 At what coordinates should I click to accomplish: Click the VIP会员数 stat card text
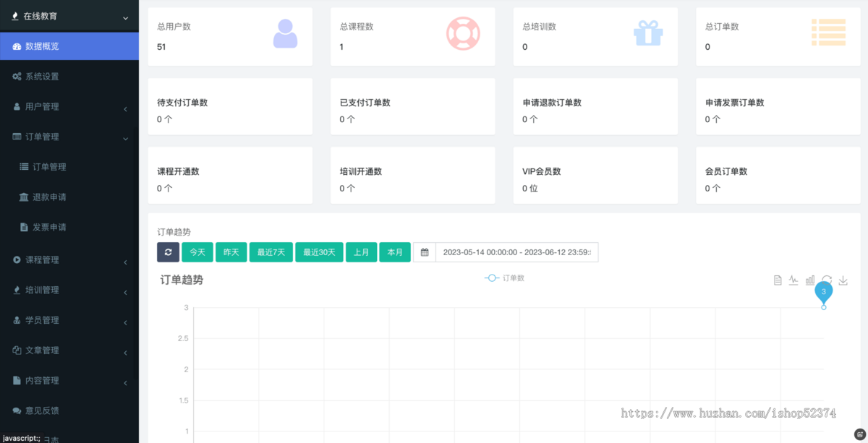coord(542,171)
